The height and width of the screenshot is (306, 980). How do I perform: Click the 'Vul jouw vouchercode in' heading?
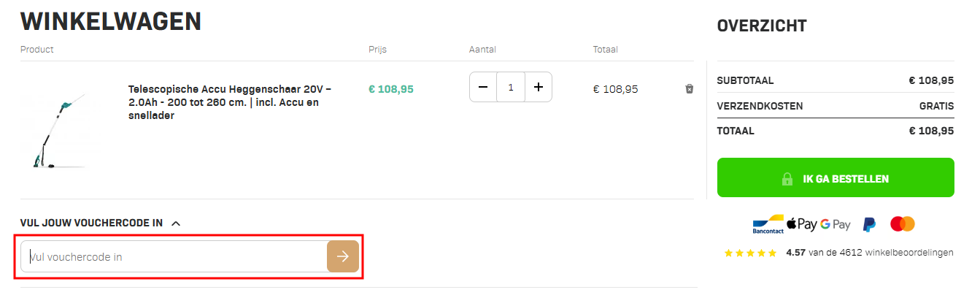(91, 223)
